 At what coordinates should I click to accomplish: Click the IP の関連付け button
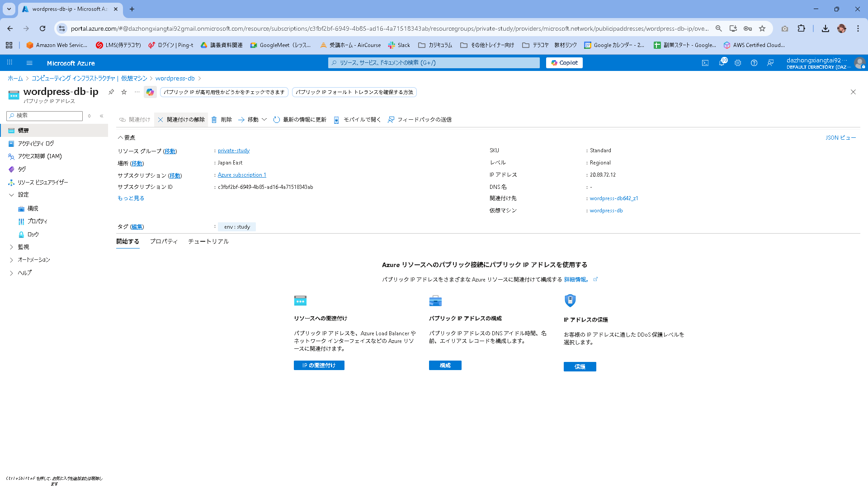point(319,365)
